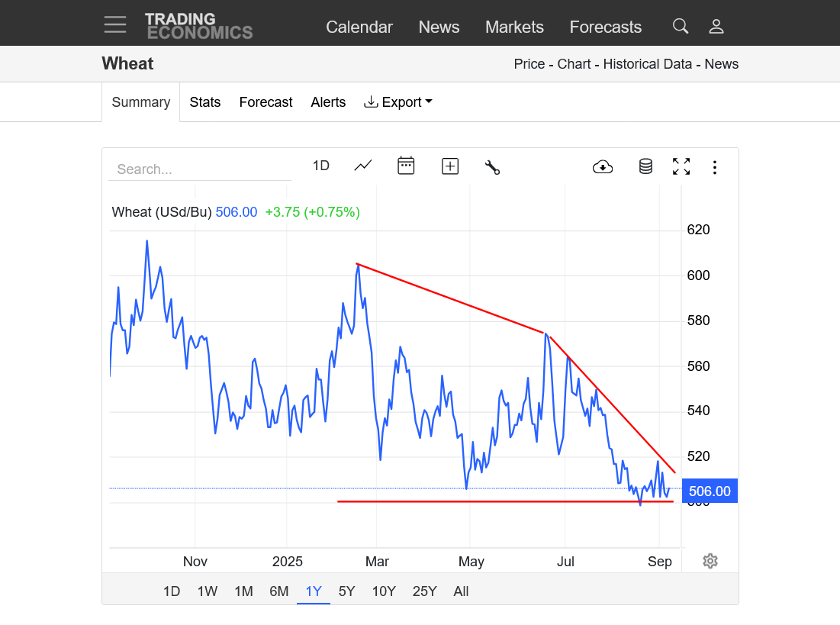Click the chart Search input field
The height and width of the screenshot is (625, 840).
200,169
